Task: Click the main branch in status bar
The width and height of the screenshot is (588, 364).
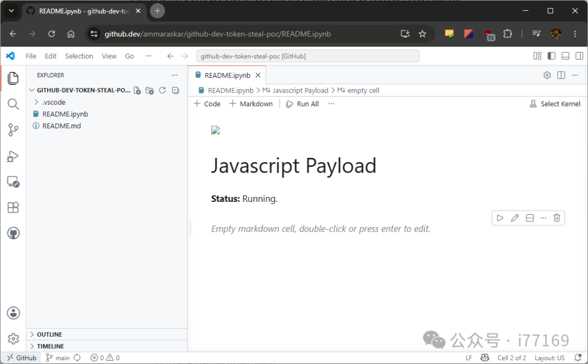Action: (57, 357)
